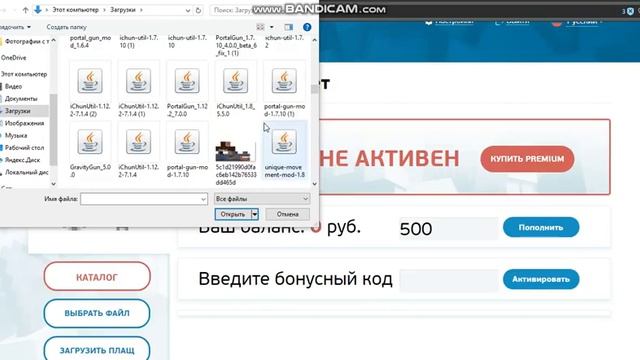Image resolution: width=640 pixels, height=360 pixels.
Task: Open the Документы folder in the sidebar
Action: tap(21, 99)
